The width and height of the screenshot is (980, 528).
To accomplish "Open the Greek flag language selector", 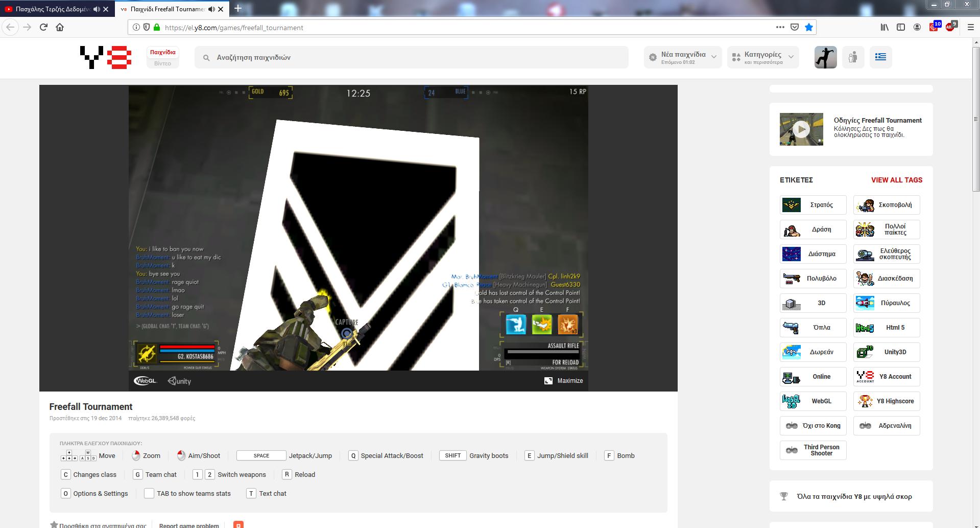I will click(x=880, y=57).
